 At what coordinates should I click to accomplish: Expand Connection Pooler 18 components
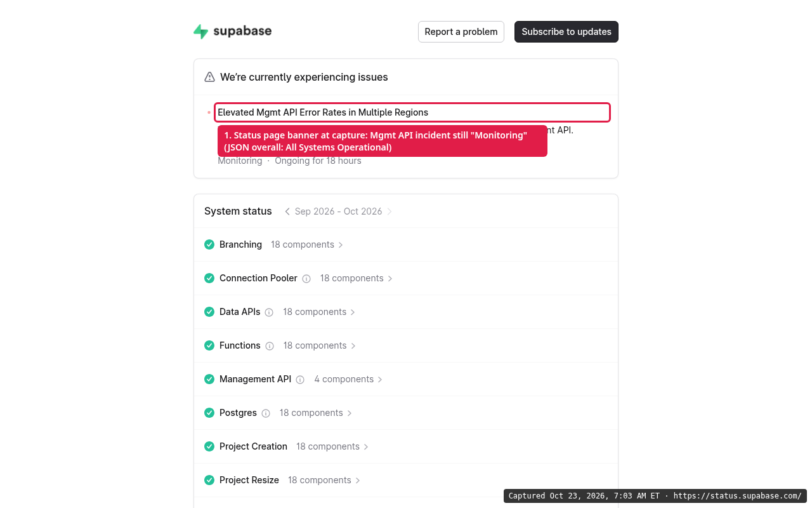pyautogui.click(x=357, y=278)
